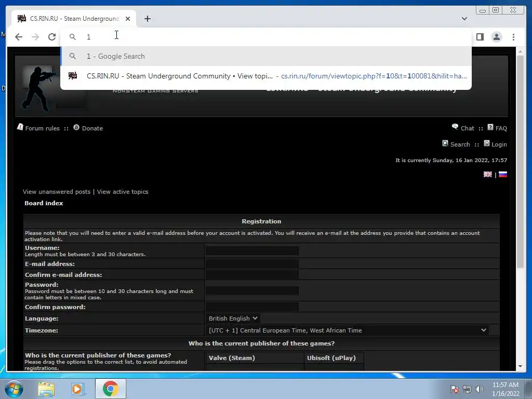The height and width of the screenshot is (399, 532).
Task: Click the network tray icon
Action: pyautogui.click(x=467, y=389)
